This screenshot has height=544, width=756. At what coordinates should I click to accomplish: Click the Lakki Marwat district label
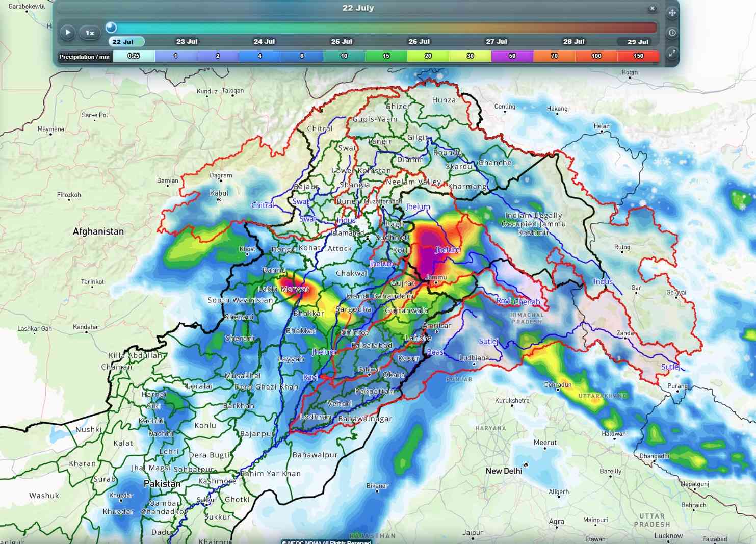pos(283,289)
